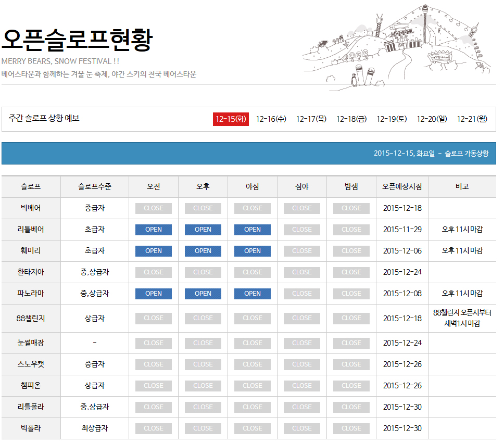Go to the 12-20(일) date tab
The image size is (504, 443).
coord(432,119)
